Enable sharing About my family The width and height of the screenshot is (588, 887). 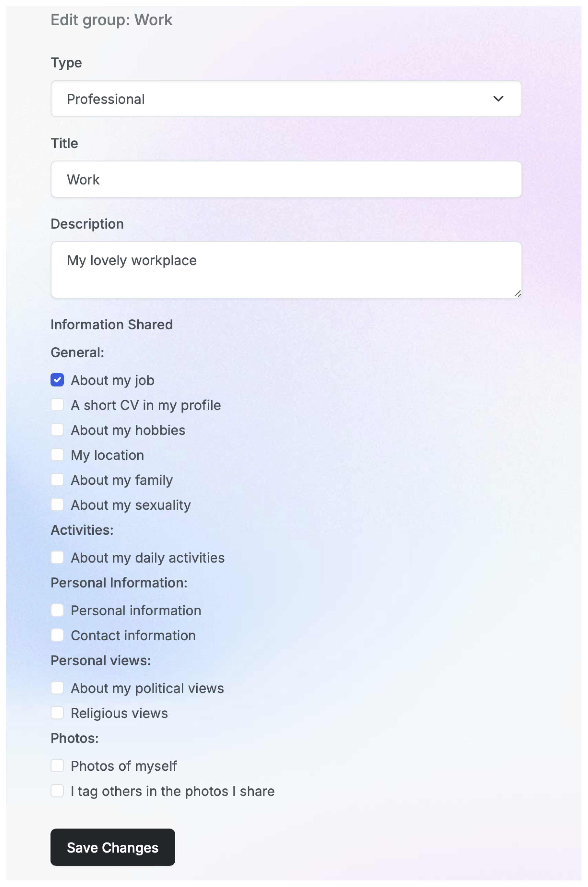click(x=57, y=480)
